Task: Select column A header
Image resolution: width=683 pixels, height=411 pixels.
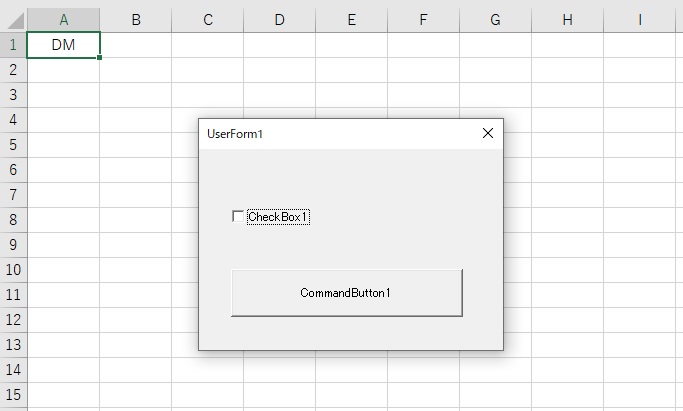Action: pos(64,20)
